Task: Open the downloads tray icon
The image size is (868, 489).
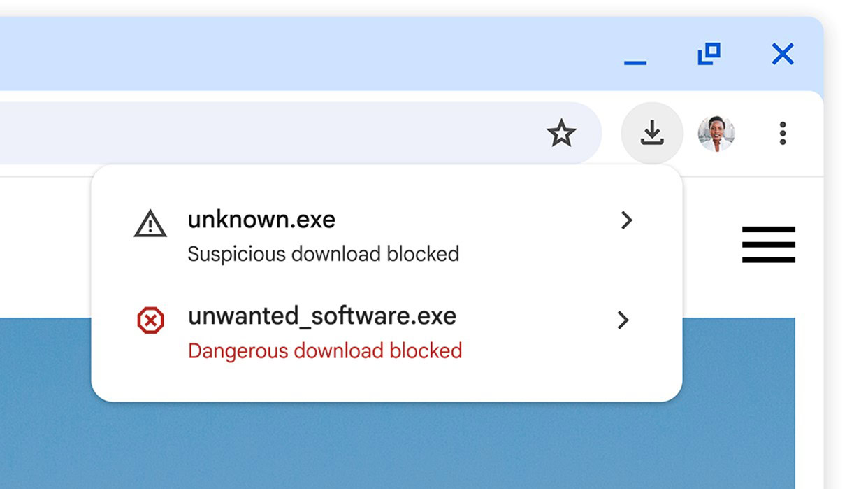Action: click(651, 133)
